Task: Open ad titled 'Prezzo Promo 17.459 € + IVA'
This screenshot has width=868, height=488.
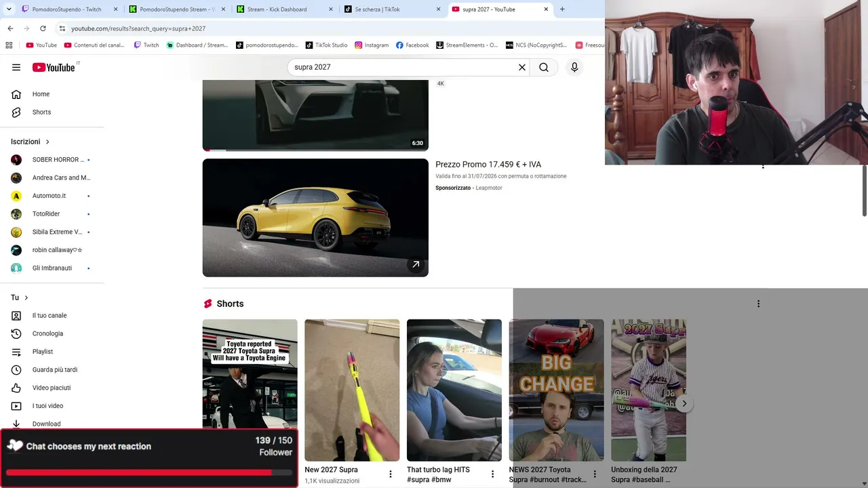Action: (x=488, y=165)
